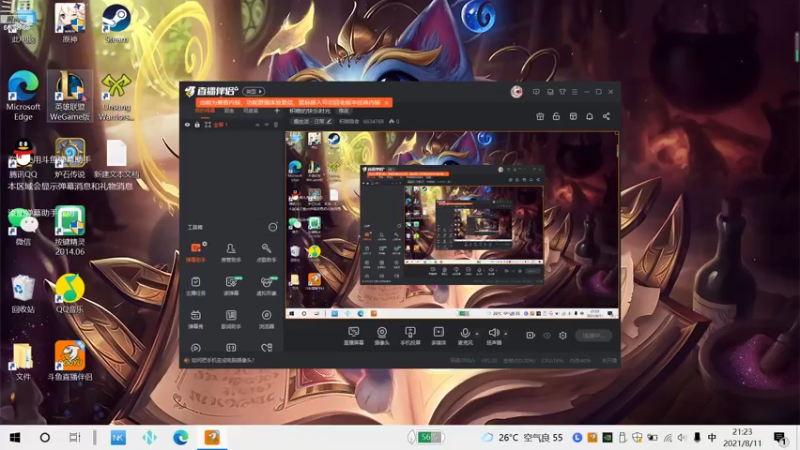Add a phone screen-cast source
The width and height of the screenshot is (800, 450).
(x=410, y=336)
